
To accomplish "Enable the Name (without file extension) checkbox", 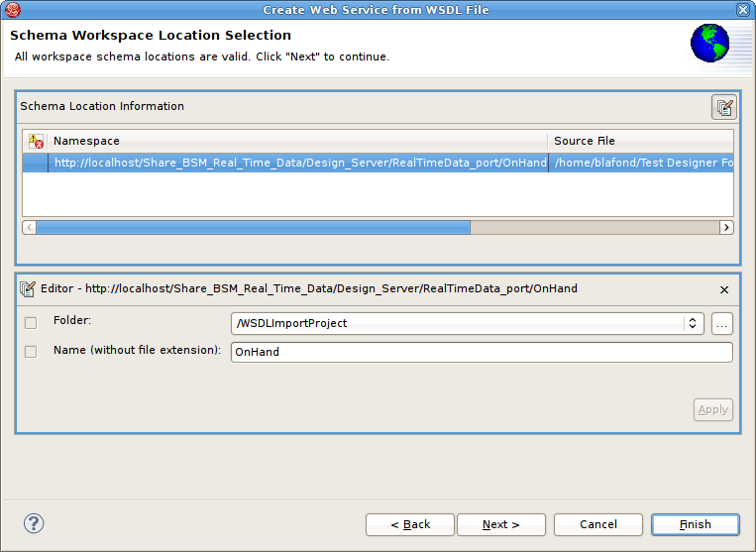I will click(31, 352).
